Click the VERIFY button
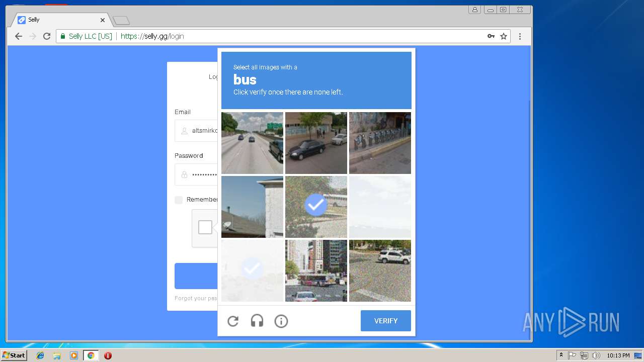644x362 pixels. [x=386, y=321]
